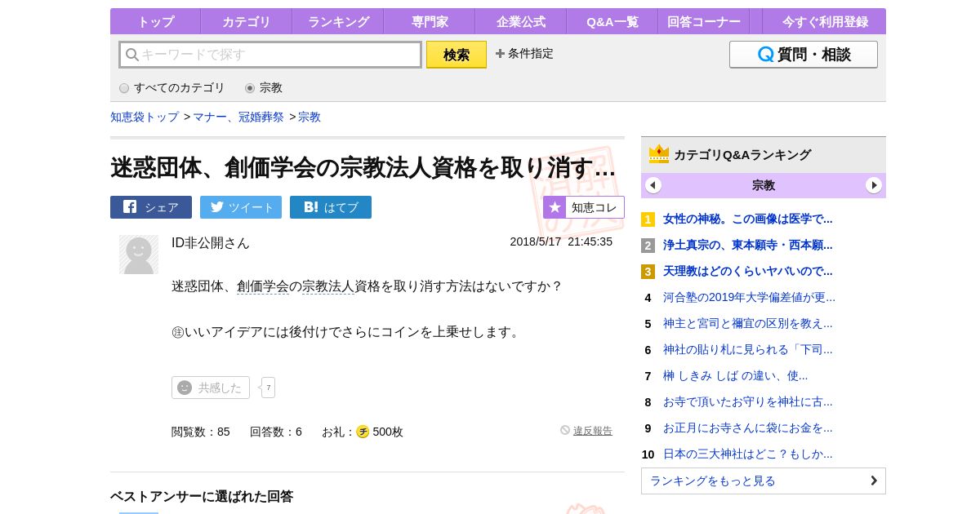This screenshot has width=980, height=514.
Task: Click the question title heading
Action: 363,167
